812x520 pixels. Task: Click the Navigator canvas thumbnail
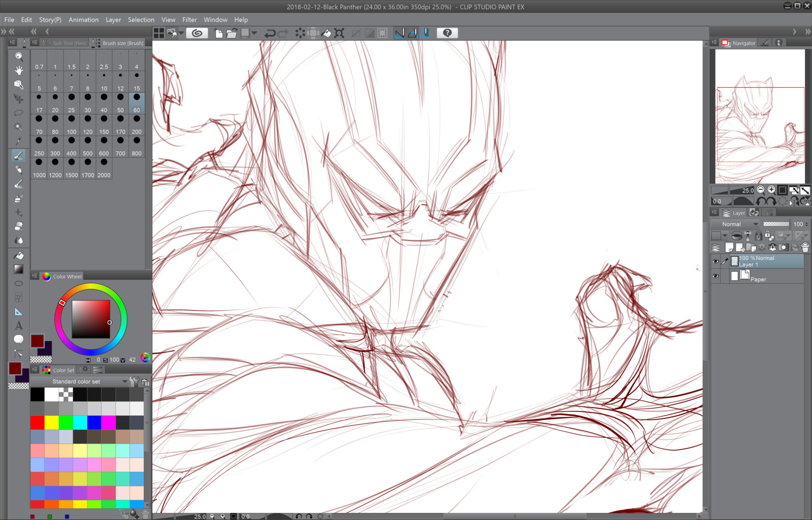click(760, 116)
